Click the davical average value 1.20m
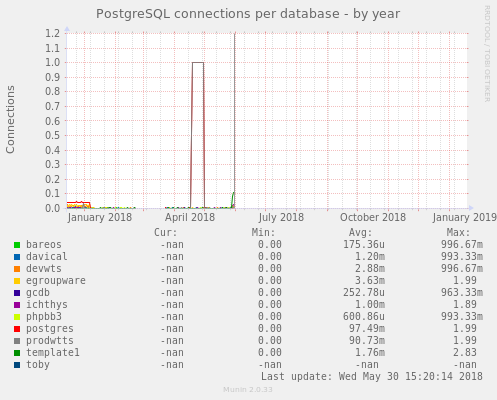 370,257
